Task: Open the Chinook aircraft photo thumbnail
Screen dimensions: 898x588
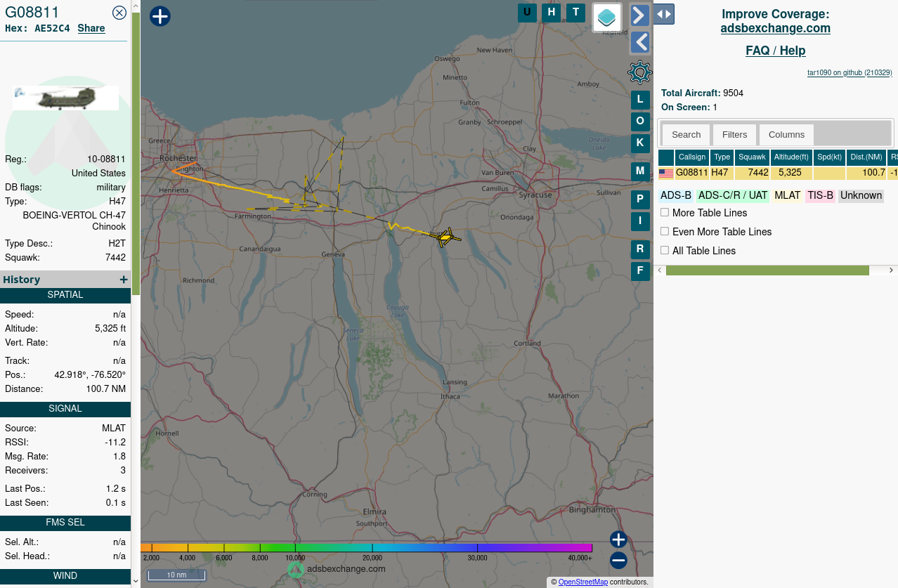Action: [66, 98]
